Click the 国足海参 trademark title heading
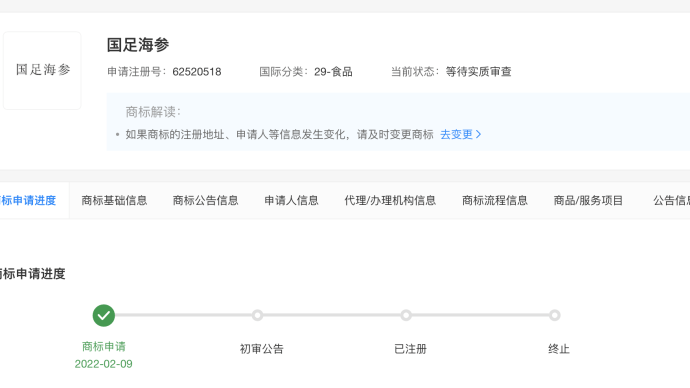Image resolution: width=690 pixels, height=388 pixels. coord(138,45)
